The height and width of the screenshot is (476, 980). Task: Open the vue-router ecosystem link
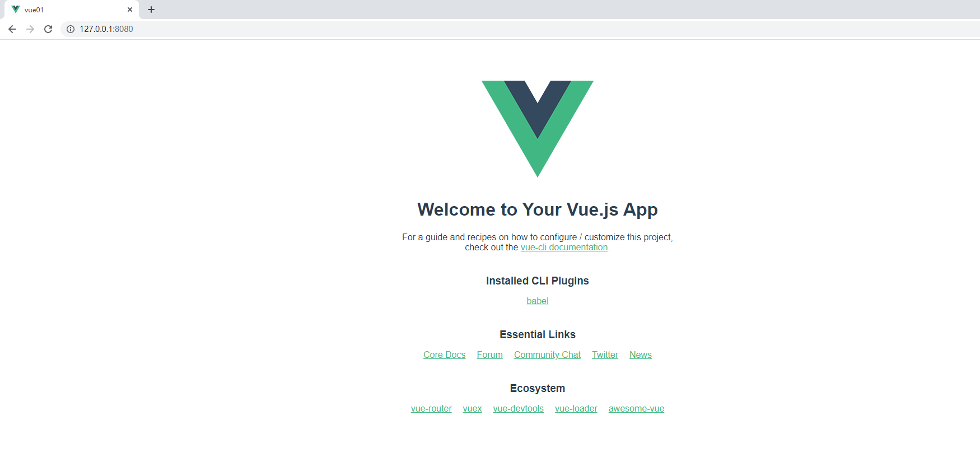coord(431,409)
